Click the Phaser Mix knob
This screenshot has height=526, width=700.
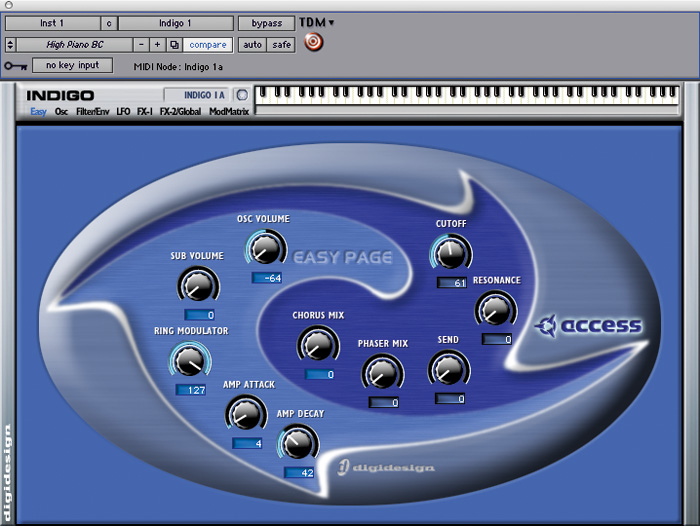coord(383,372)
